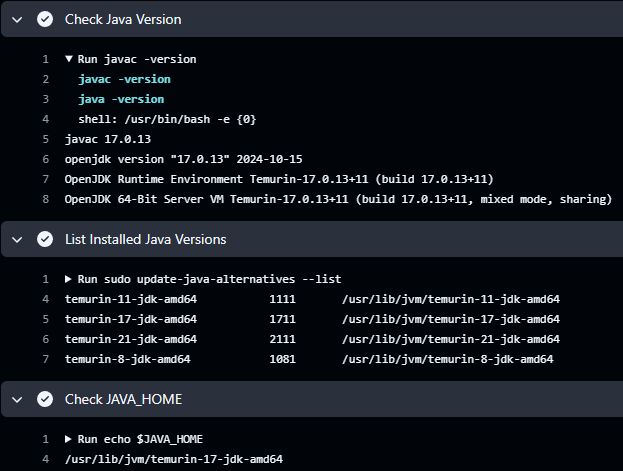
Task: Click 'Run echo $JAVA_HOME' command text
Action: click(140, 439)
